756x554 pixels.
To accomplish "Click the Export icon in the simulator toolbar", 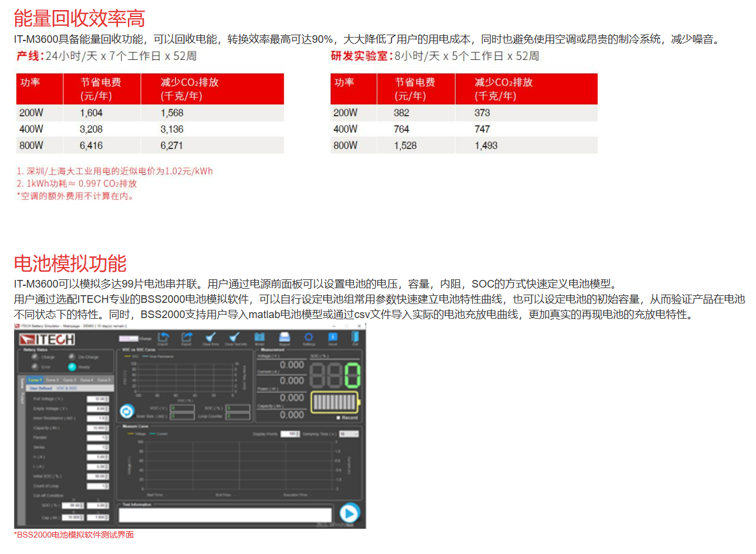I will (187, 337).
